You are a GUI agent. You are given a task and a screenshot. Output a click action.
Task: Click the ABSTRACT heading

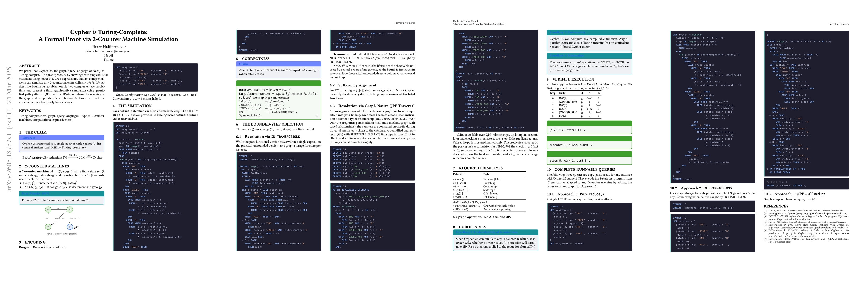click(x=29, y=66)
